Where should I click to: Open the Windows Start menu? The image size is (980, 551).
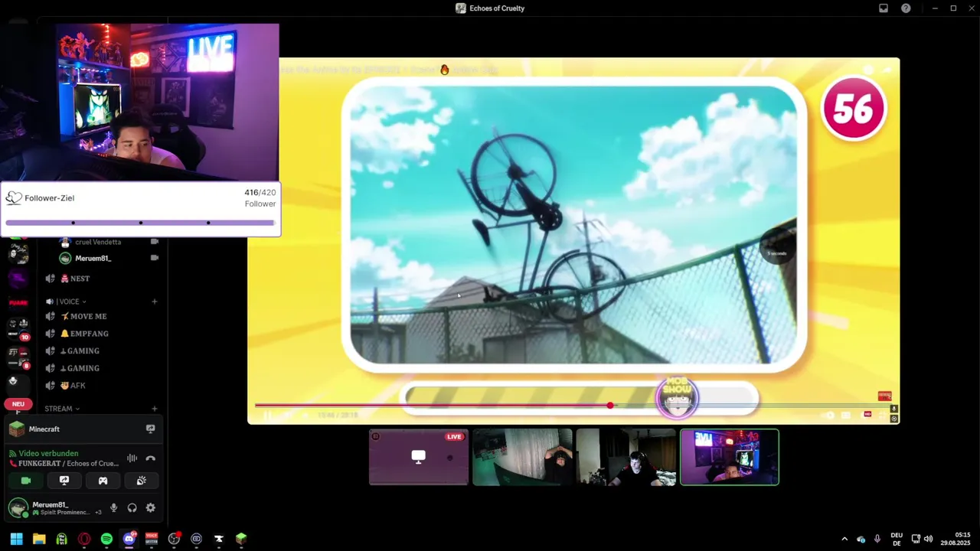click(x=16, y=539)
